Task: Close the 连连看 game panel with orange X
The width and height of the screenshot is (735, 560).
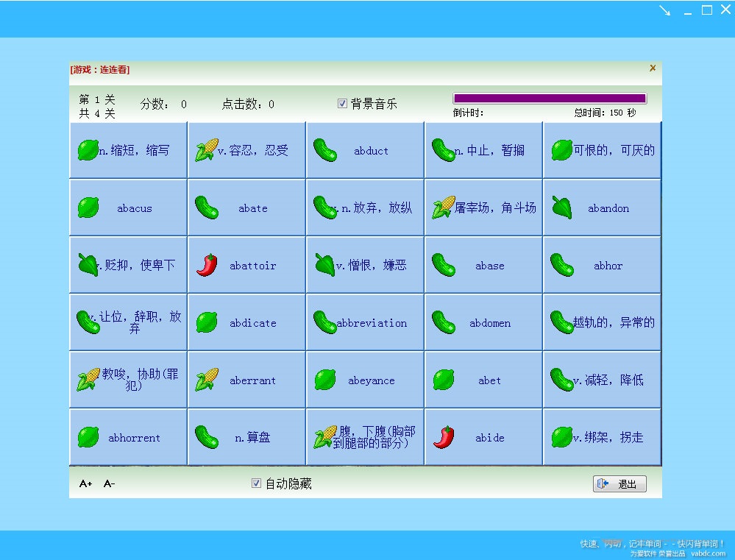Action: tap(653, 68)
